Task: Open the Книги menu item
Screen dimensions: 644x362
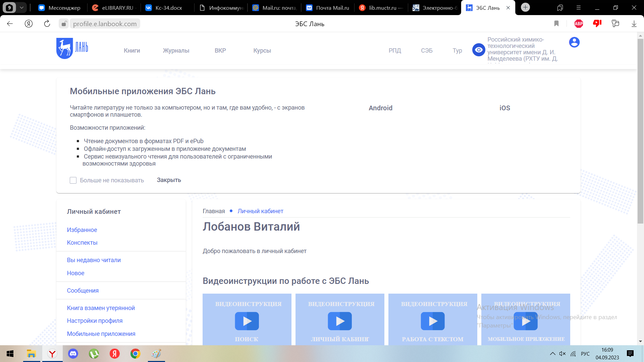Action: (132, 51)
